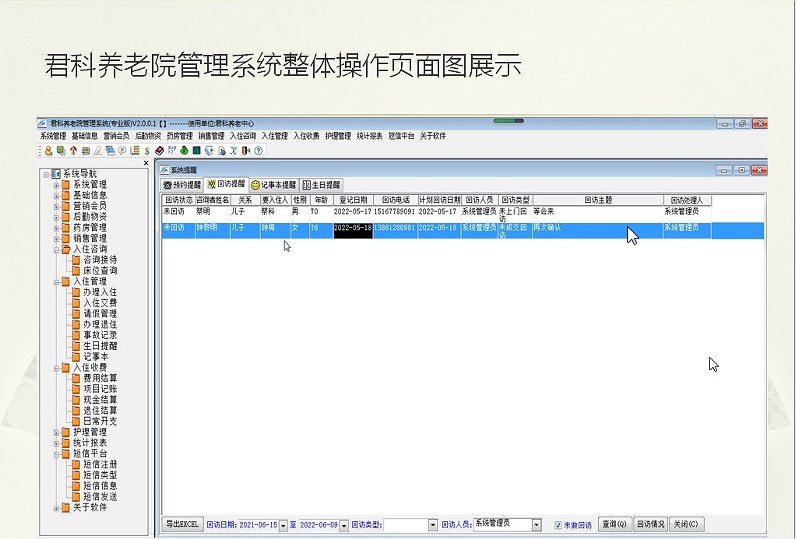Click the purple book toolbar icon

tap(159, 151)
